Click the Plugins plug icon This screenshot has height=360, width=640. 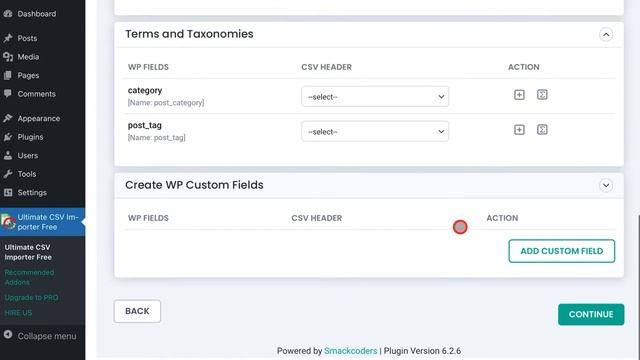[8, 137]
